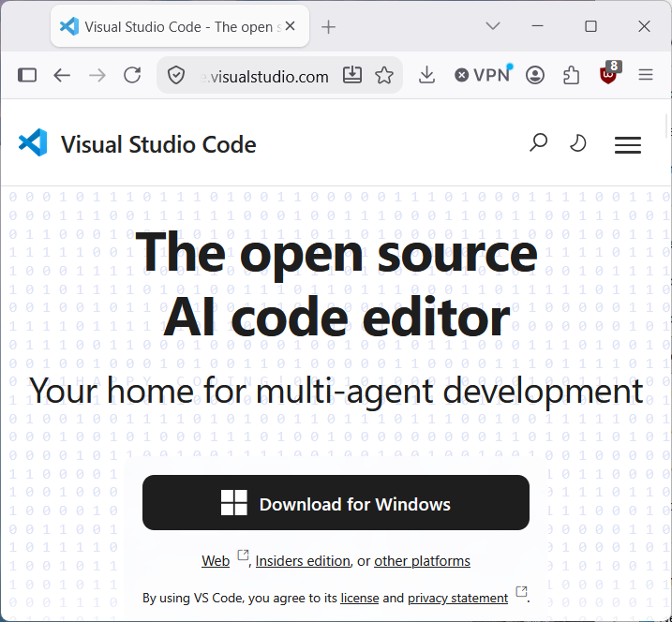Open the Web version link

[216, 561]
